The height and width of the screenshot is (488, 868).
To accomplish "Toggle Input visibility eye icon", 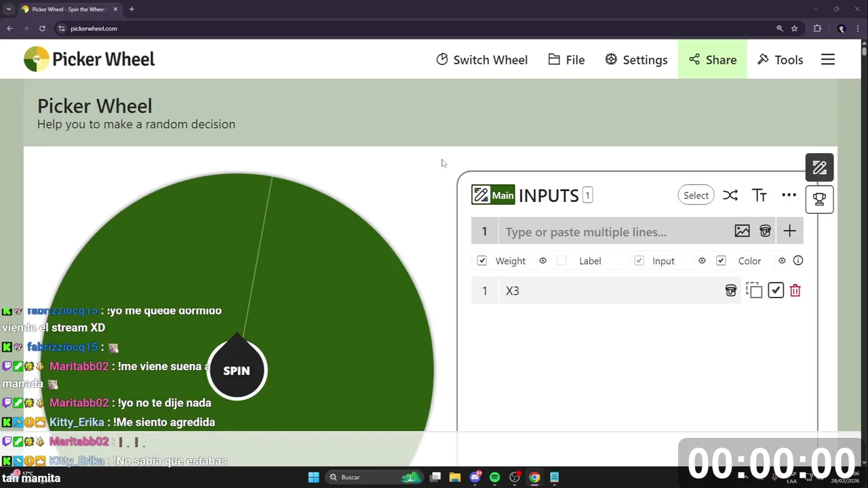I will (702, 260).
